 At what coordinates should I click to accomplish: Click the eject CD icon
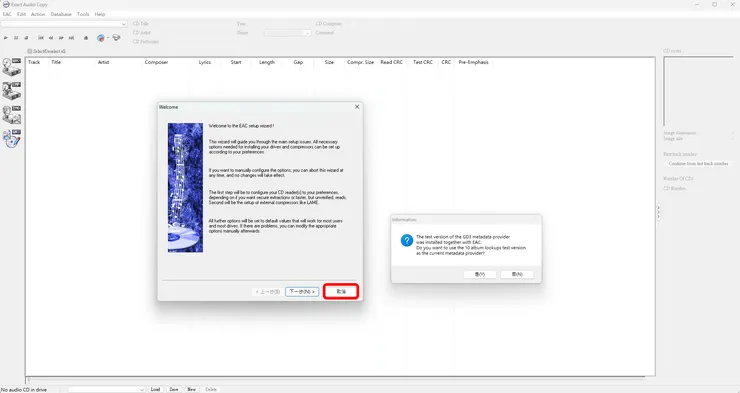pos(86,38)
